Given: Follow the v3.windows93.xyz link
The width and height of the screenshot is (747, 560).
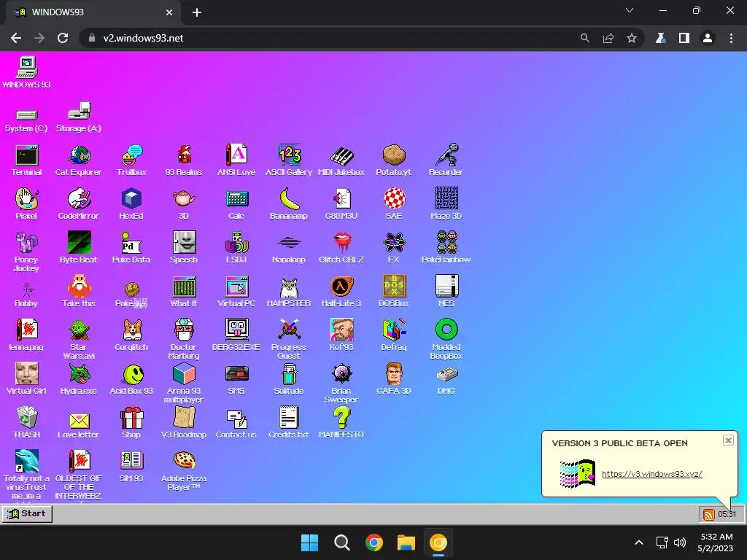Looking at the screenshot, I should tap(651, 474).
